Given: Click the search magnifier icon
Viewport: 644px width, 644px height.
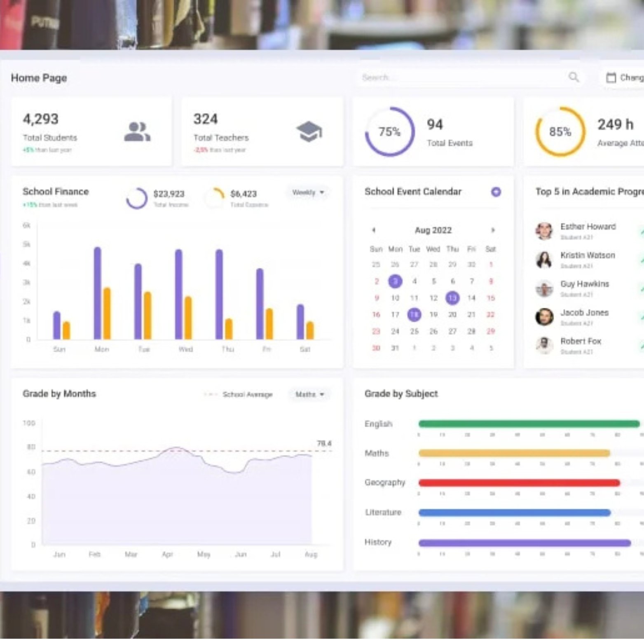Looking at the screenshot, I should point(573,77).
